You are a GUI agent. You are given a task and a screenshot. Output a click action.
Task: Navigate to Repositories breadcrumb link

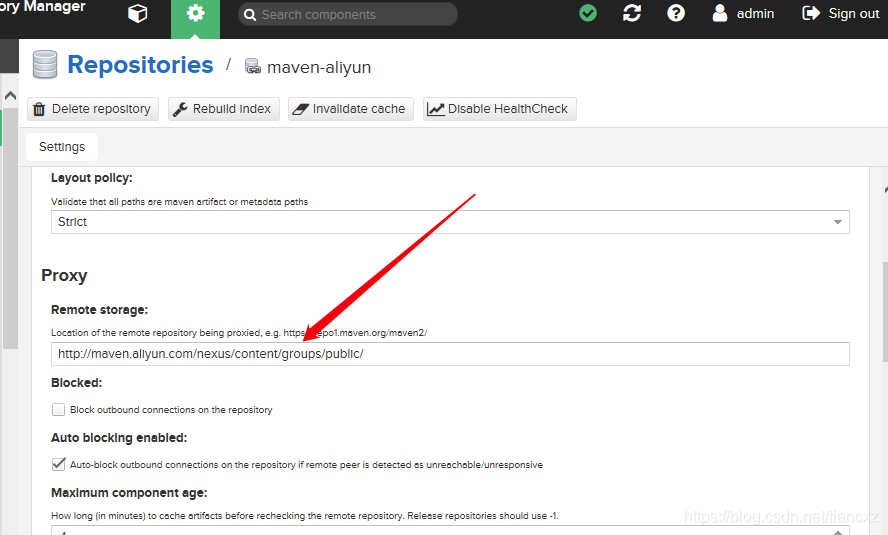pos(140,65)
